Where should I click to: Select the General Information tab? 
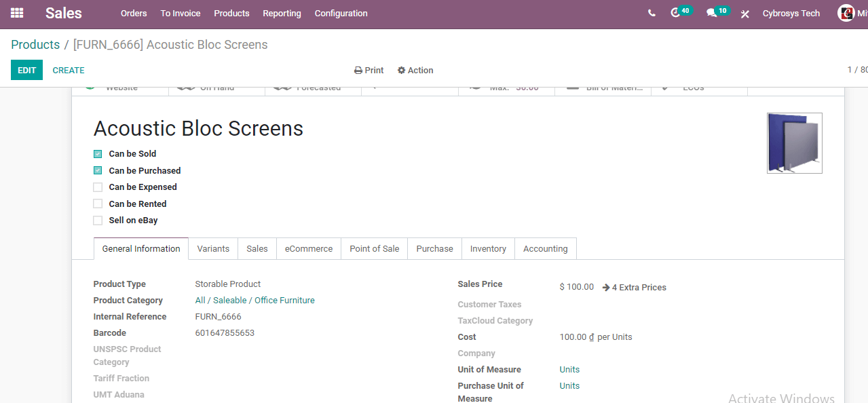[x=141, y=249]
